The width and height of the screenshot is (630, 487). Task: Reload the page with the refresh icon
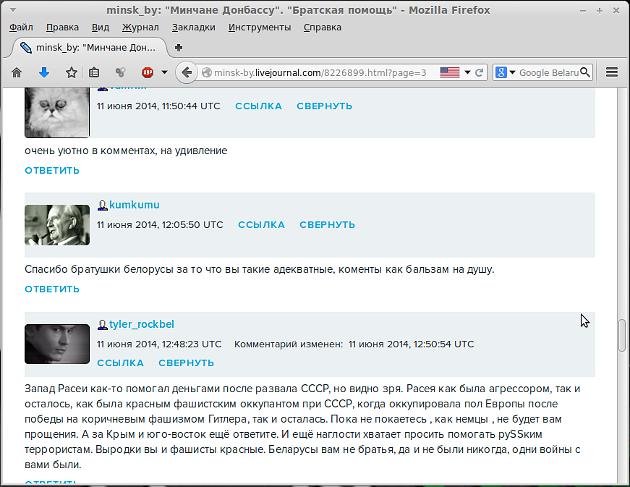(480, 72)
